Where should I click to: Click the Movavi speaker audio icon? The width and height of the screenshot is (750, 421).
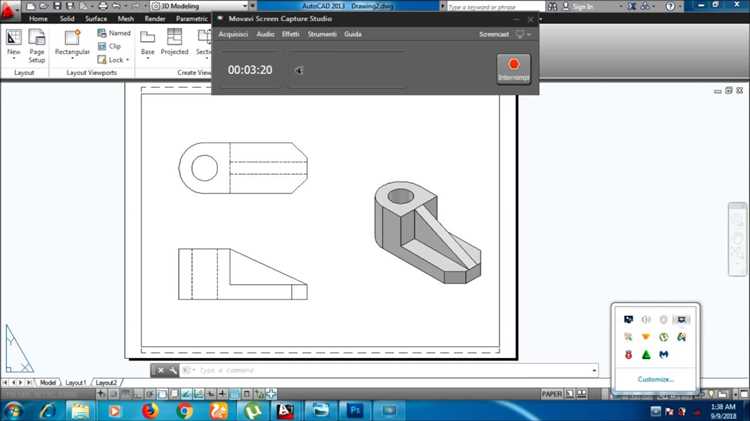click(x=299, y=70)
